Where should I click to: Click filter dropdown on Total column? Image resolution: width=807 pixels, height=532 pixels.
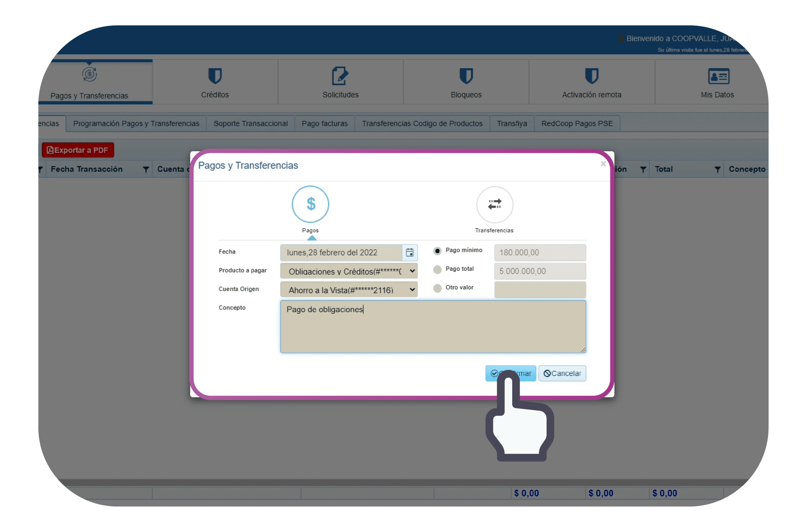717,169
